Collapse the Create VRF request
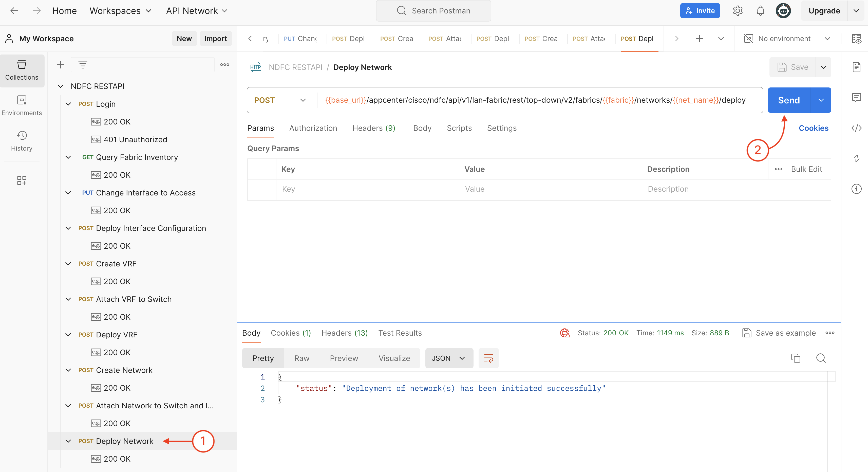868x472 pixels. tap(68, 264)
